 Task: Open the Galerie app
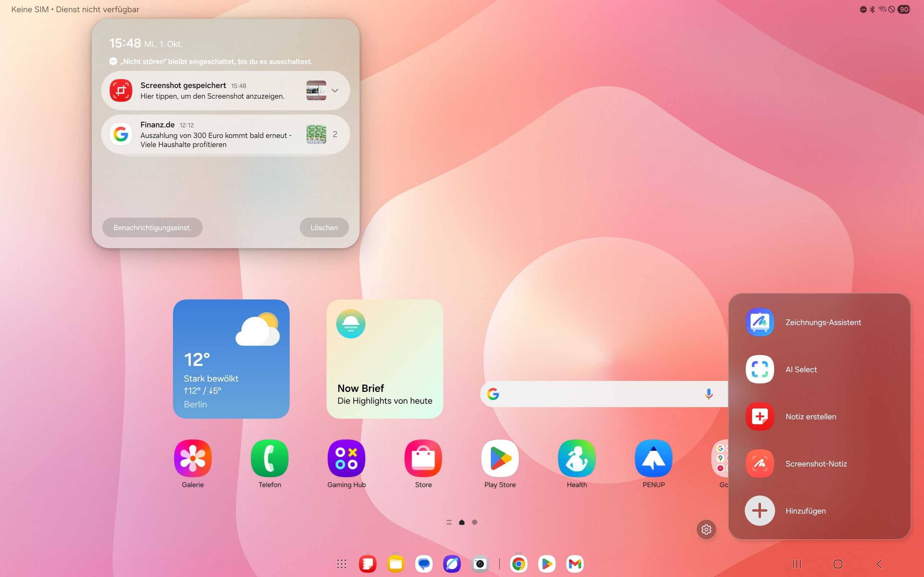pos(193,458)
